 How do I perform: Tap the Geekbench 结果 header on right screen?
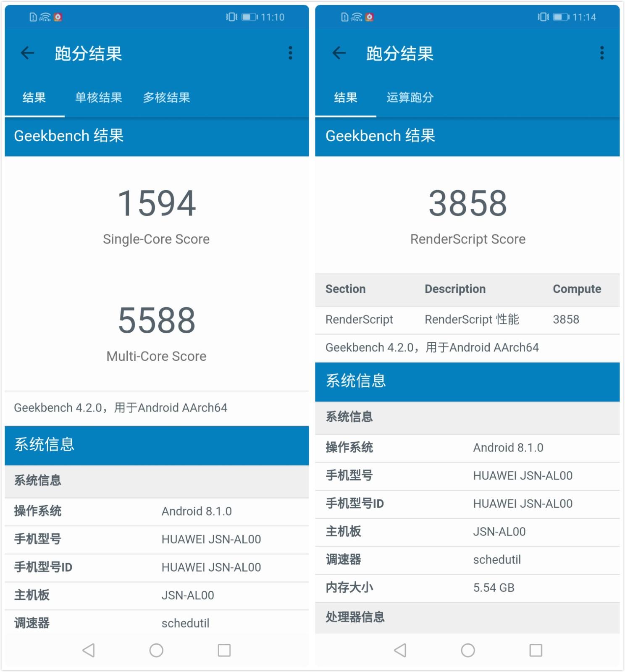[x=467, y=136]
